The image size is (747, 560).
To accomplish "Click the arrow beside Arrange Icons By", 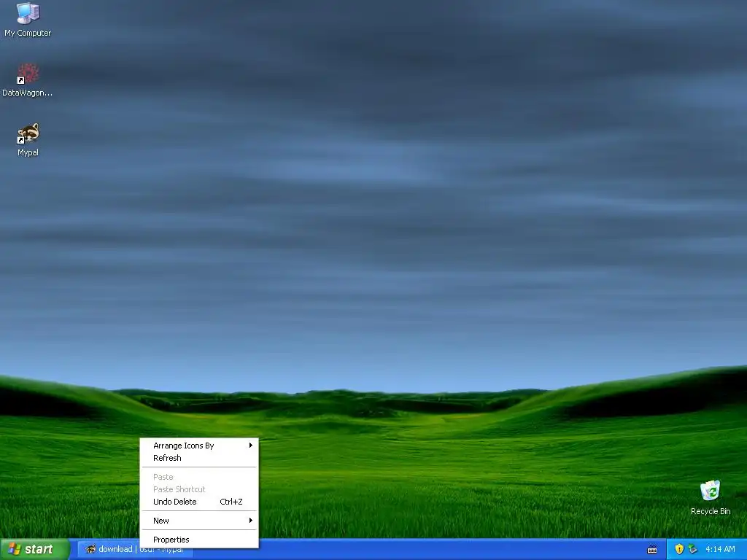I will (251, 446).
